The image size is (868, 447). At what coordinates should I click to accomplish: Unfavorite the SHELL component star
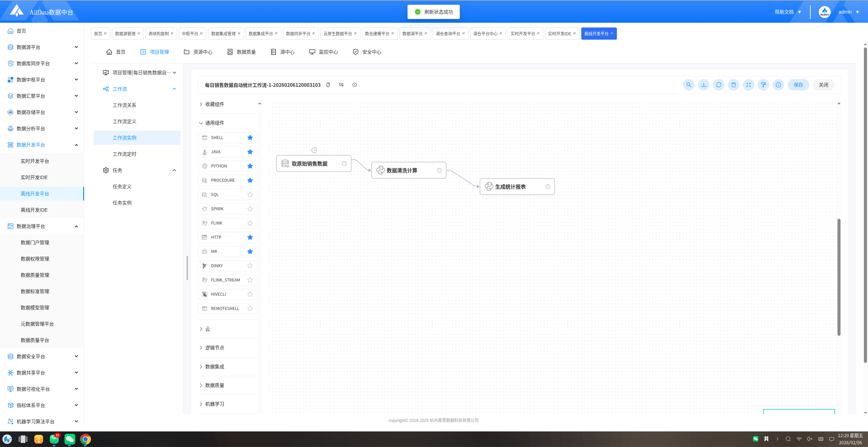pyautogui.click(x=250, y=138)
